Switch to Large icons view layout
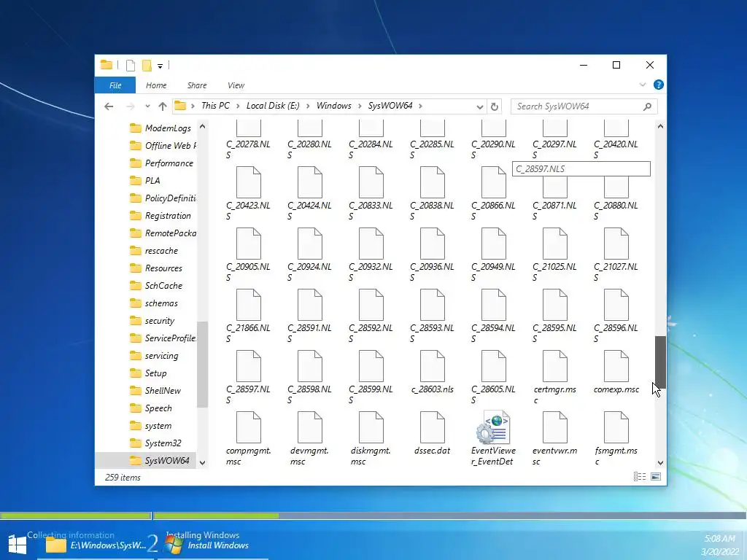The image size is (747, 560). [x=656, y=477]
